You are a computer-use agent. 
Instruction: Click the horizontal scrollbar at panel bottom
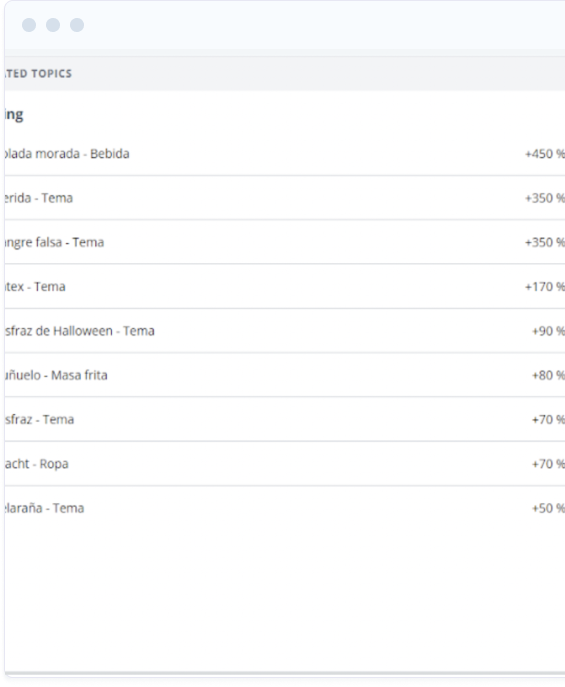point(285,673)
